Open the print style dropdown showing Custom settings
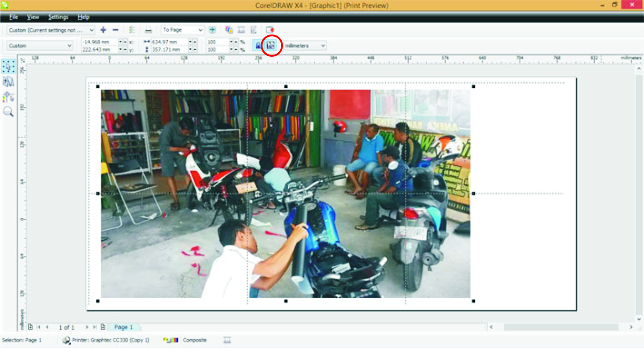The height and width of the screenshot is (348, 644). pyautogui.click(x=50, y=30)
